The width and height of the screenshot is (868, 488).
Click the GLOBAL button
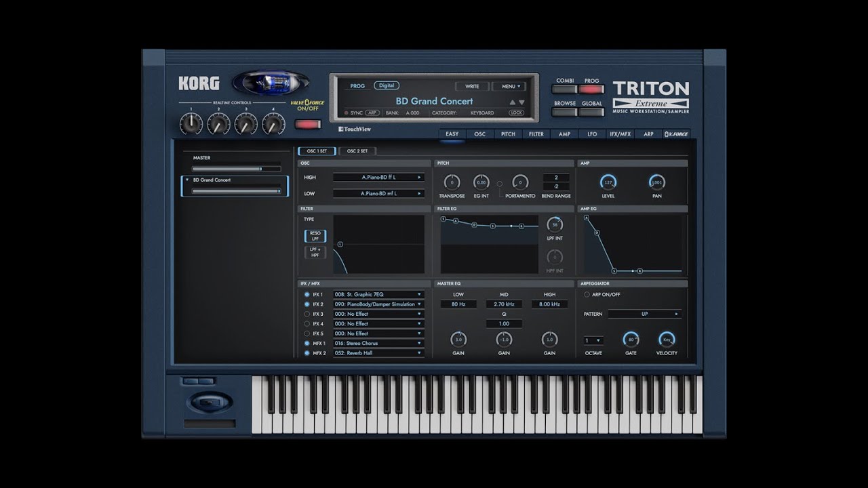591,112
